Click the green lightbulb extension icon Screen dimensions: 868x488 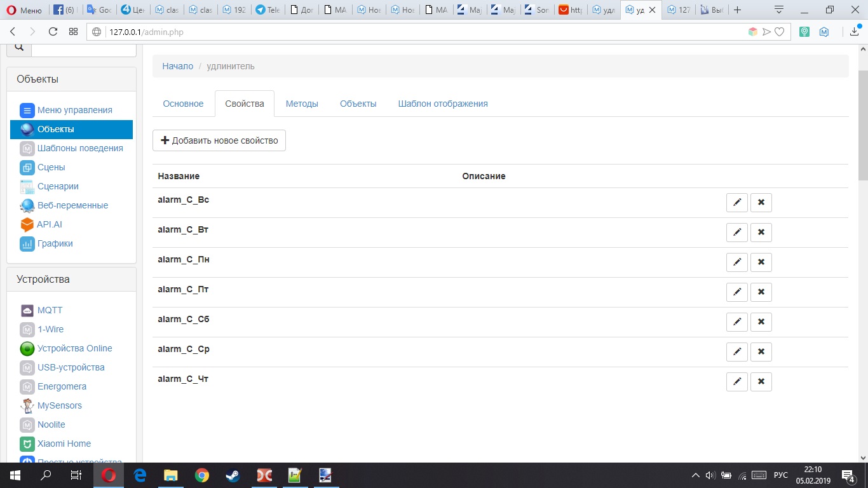(x=804, y=32)
